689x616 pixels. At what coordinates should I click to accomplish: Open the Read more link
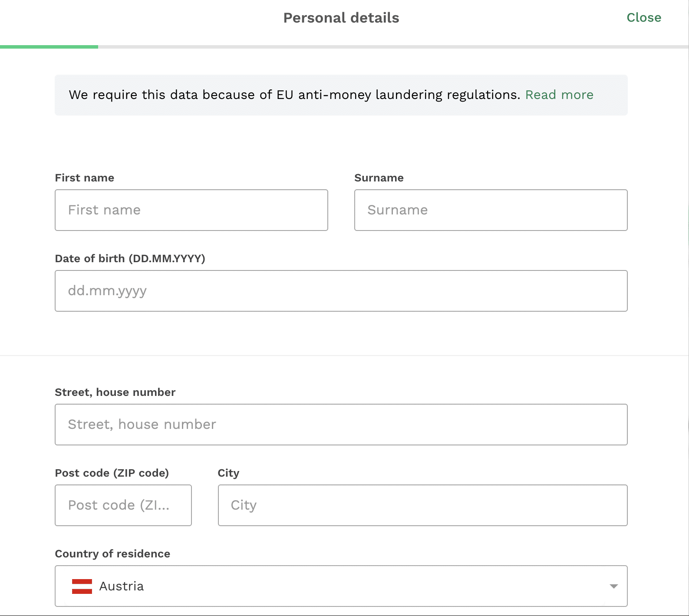coord(559,95)
